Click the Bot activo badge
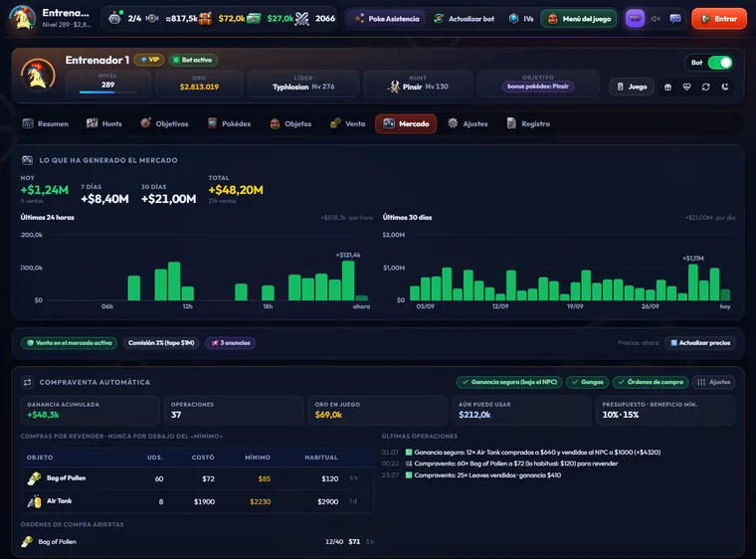 point(193,60)
